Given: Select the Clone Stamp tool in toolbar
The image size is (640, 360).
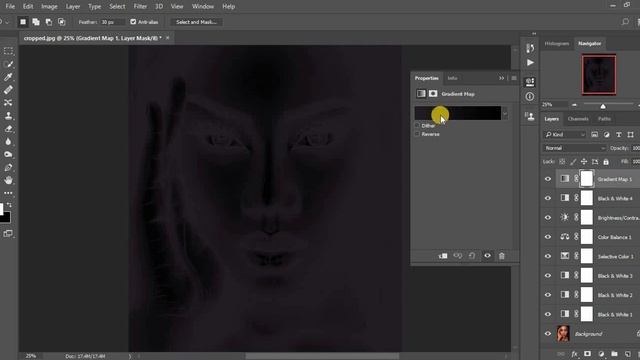Looking at the screenshot, I should (8, 116).
